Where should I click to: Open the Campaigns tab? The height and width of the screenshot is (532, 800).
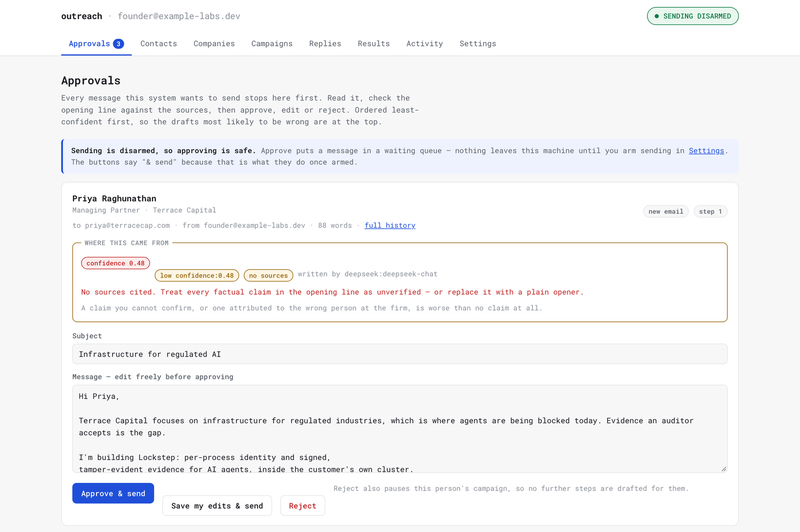[x=272, y=44]
